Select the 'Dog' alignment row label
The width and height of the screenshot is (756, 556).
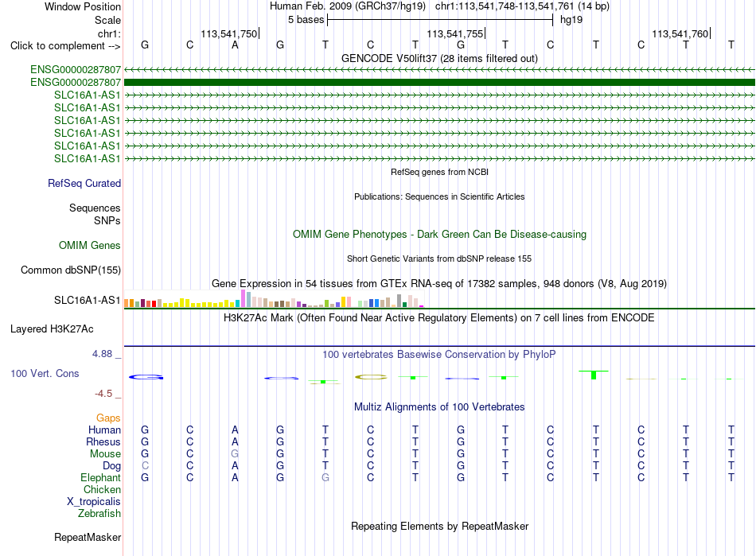pyautogui.click(x=111, y=466)
